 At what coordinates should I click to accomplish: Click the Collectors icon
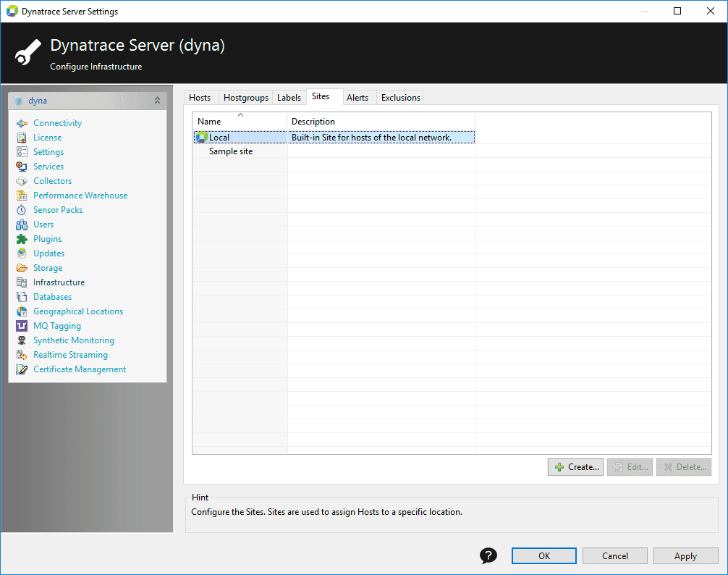coord(22,181)
